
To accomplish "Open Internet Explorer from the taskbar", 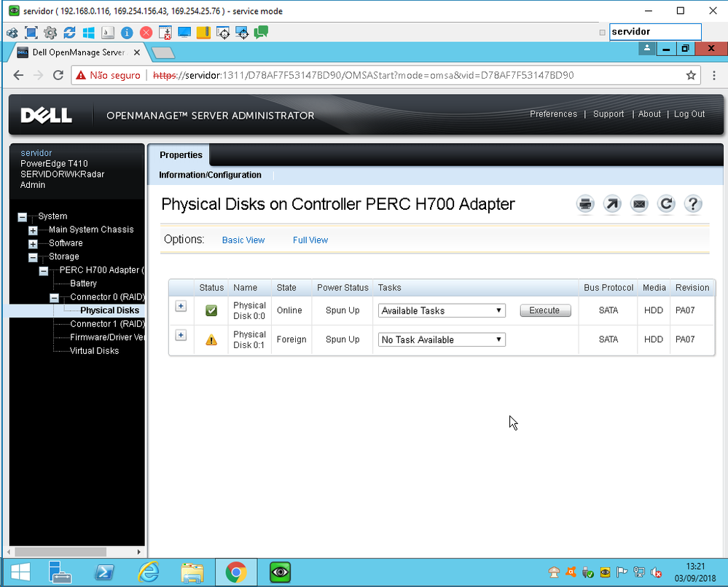I will tap(149, 572).
